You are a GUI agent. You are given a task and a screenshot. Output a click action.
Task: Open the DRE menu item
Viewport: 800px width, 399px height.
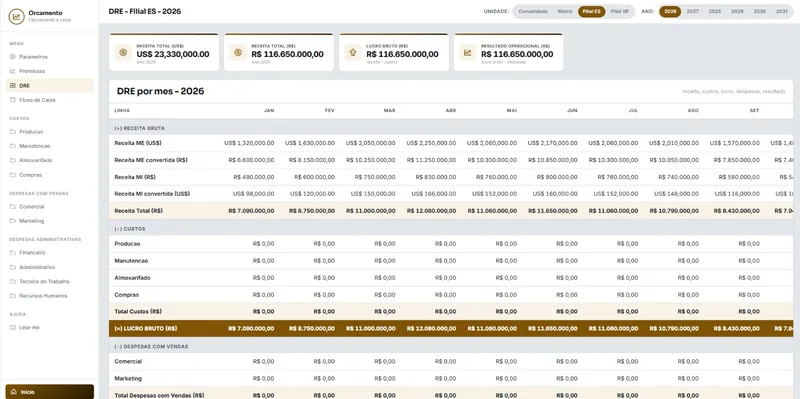(x=50, y=86)
